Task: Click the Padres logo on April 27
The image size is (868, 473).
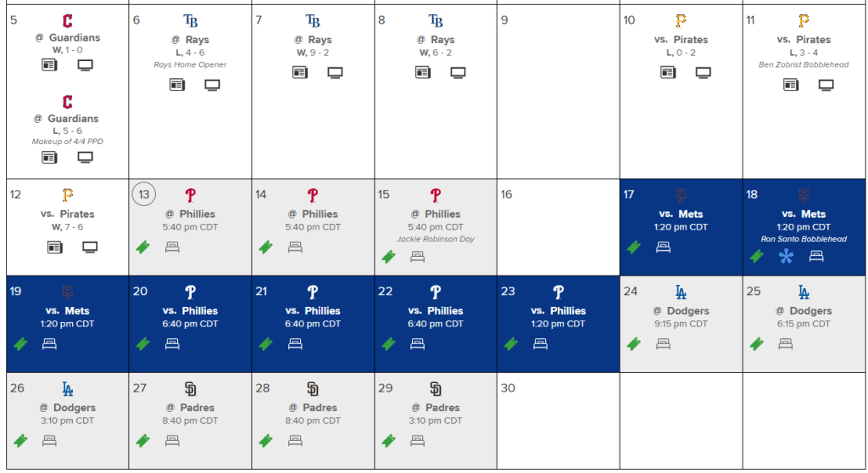Action: click(x=190, y=389)
